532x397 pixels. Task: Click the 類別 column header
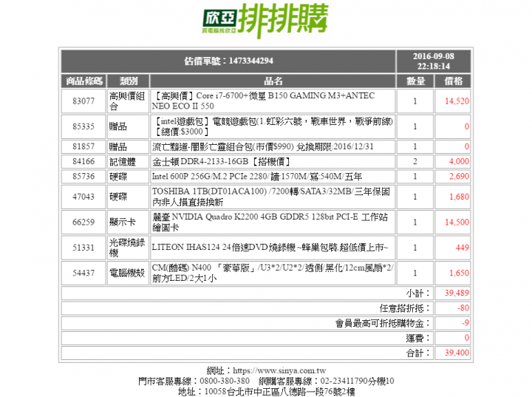pyautogui.click(x=129, y=81)
